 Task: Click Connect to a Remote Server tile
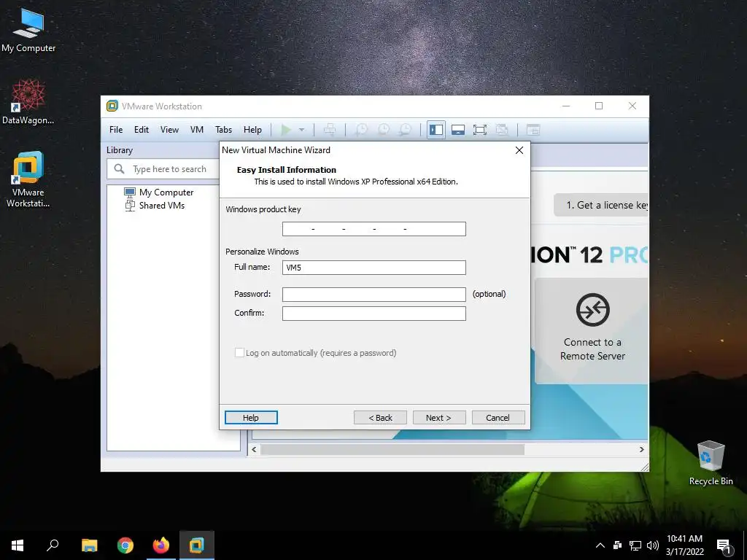592,330
